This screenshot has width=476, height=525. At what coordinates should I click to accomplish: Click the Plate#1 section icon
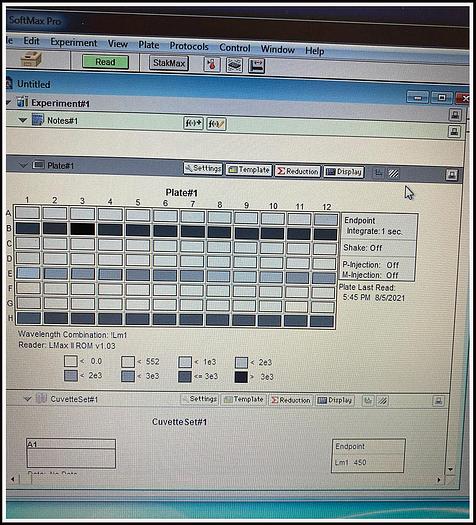coord(38,165)
